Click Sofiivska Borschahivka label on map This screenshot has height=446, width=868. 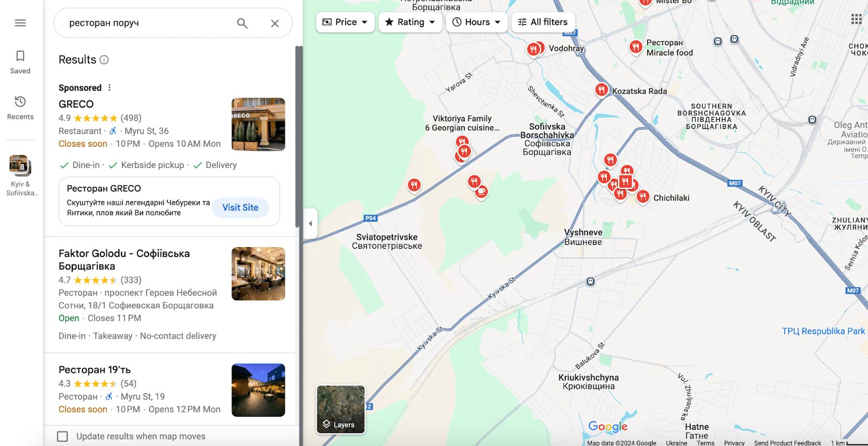(547, 139)
